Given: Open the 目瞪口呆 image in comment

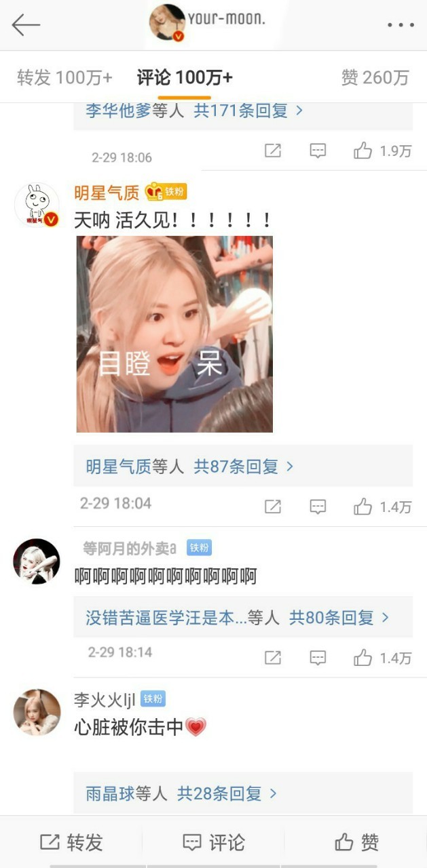Looking at the screenshot, I should [174, 334].
